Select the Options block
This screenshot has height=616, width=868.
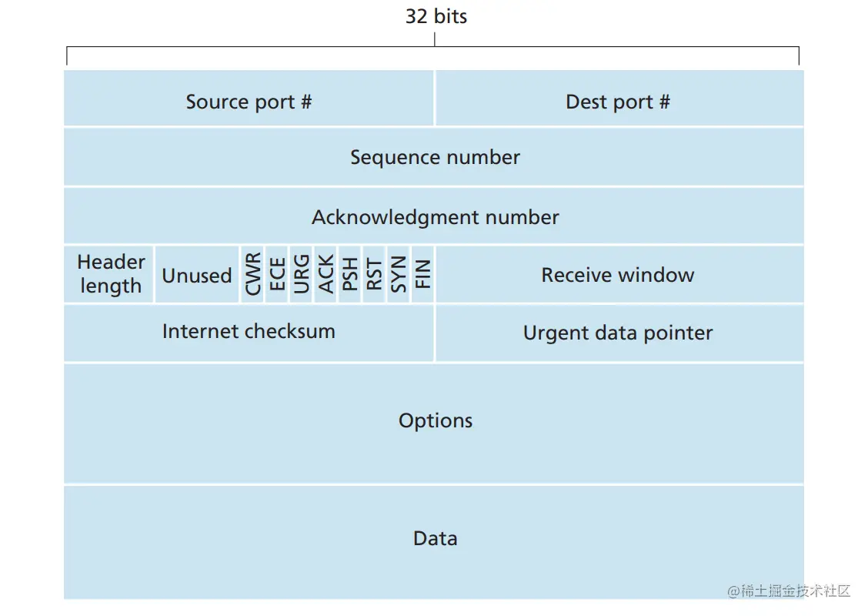(x=434, y=422)
